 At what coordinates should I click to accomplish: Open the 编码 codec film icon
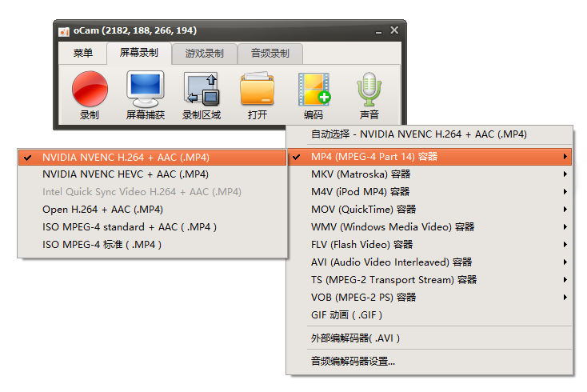[x=313, y=89]
